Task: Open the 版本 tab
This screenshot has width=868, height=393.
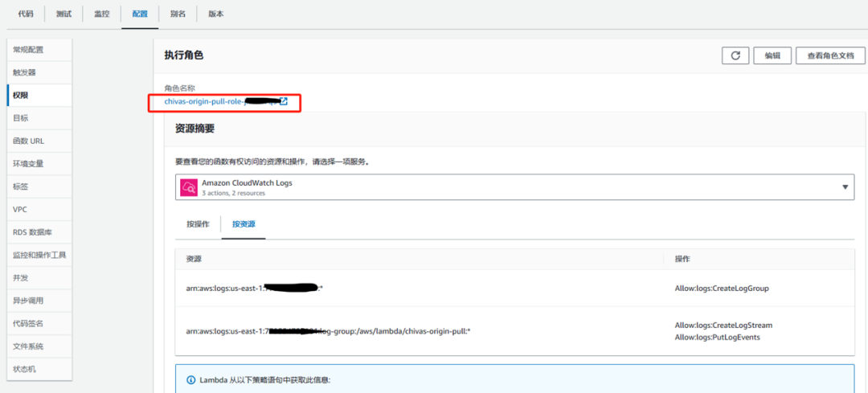Action: click(216, 14)
